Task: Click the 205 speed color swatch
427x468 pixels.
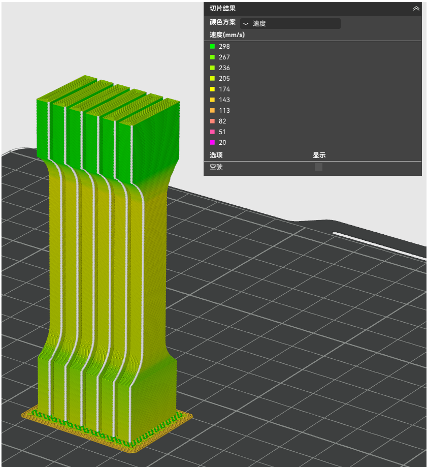Action: tap(212, 78)
